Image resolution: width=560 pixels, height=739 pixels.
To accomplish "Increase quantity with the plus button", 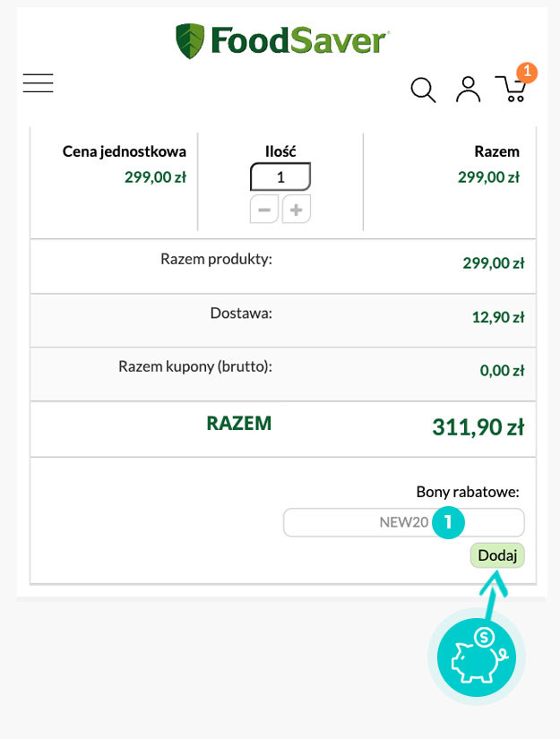I will pos(297,211).
